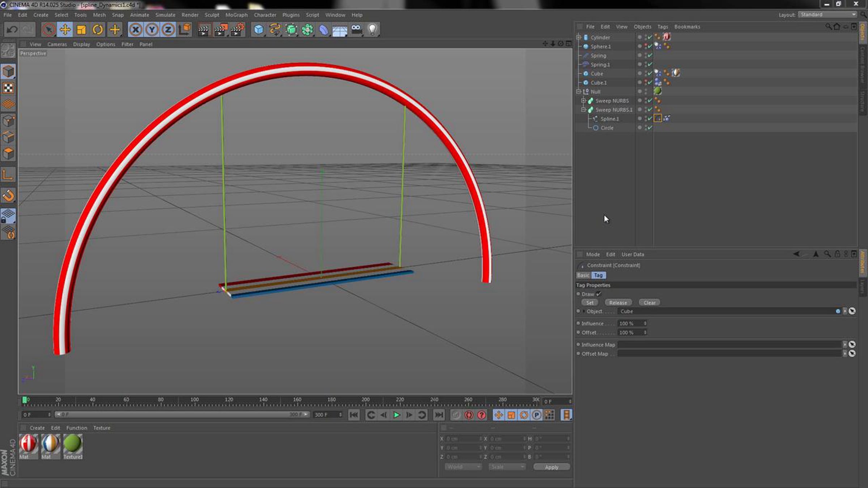Collapse Sweep NURBS.1 children
The image size is (868, 488).
(x=583, y=110)
